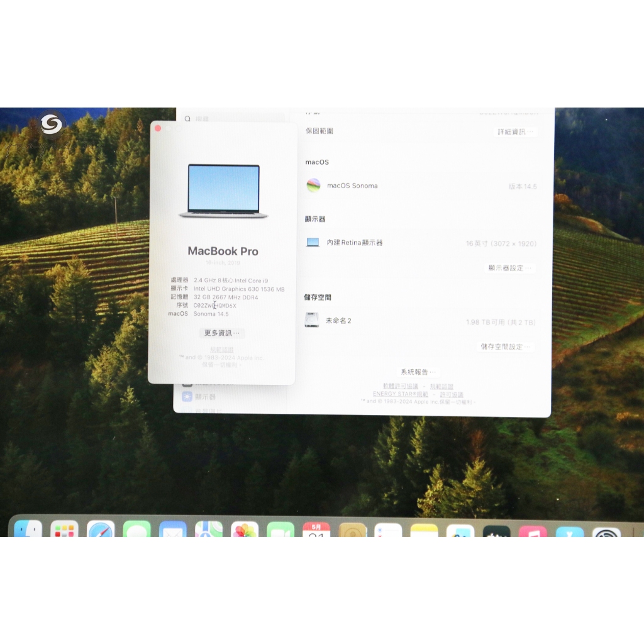This screenshot has height=644, width=644.
Task: Launch Safari from the Dock
Action: (x=101, y=528)
